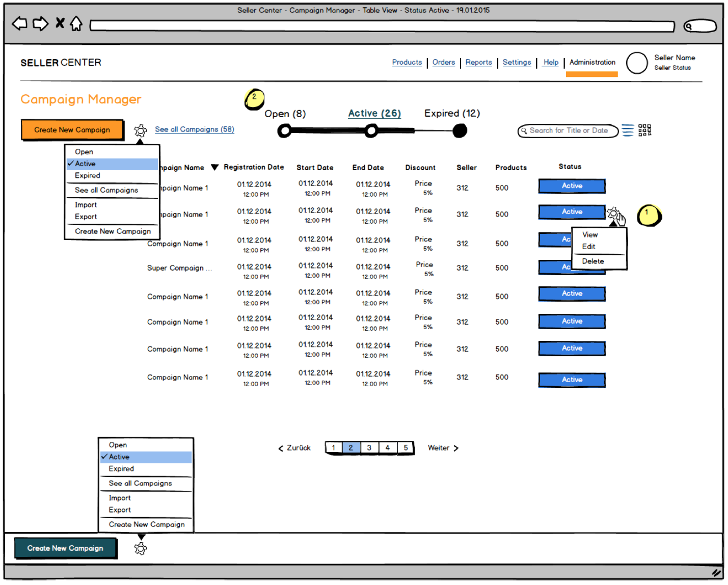Click the Search for Title or Date field
The image size is (728, 585).
(568, 131)
